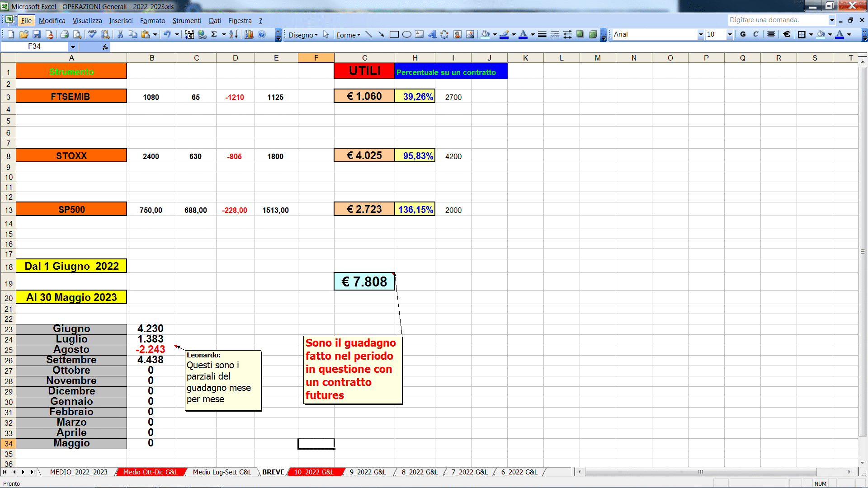The height and width of the screenshot is (488, 868).
Task: Select the Arrow drawing tool
Action: 382,34
